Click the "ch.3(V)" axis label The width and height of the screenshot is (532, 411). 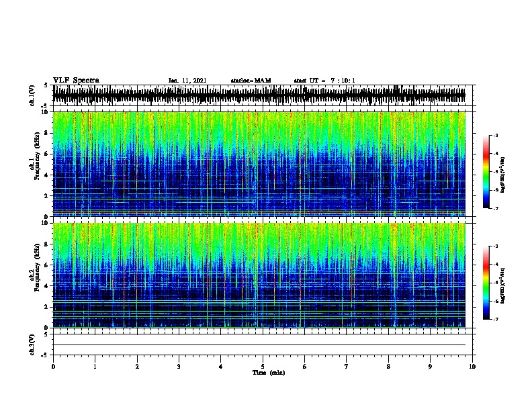pyautogui.click(x=32, y=345)
